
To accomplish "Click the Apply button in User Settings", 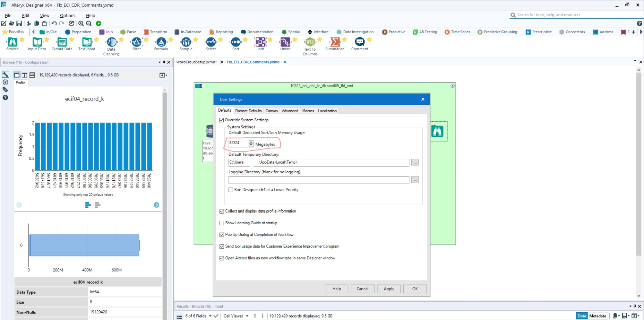I will pyautogui.click(x=388, y=289).
